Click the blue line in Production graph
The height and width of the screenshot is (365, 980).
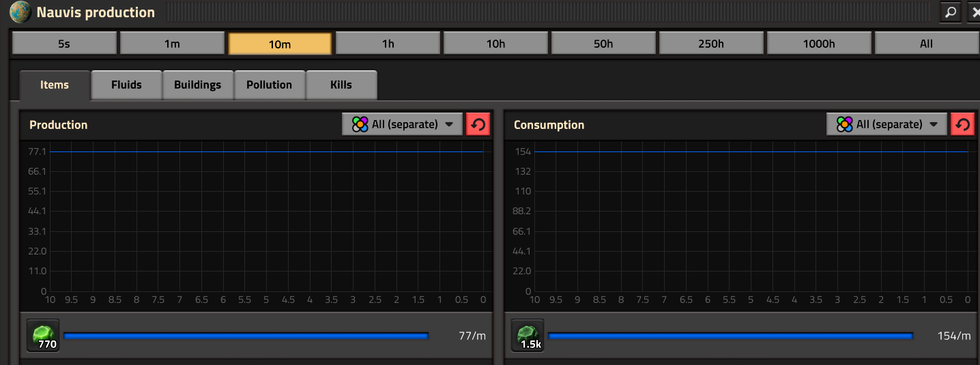[x=266, y=151]
